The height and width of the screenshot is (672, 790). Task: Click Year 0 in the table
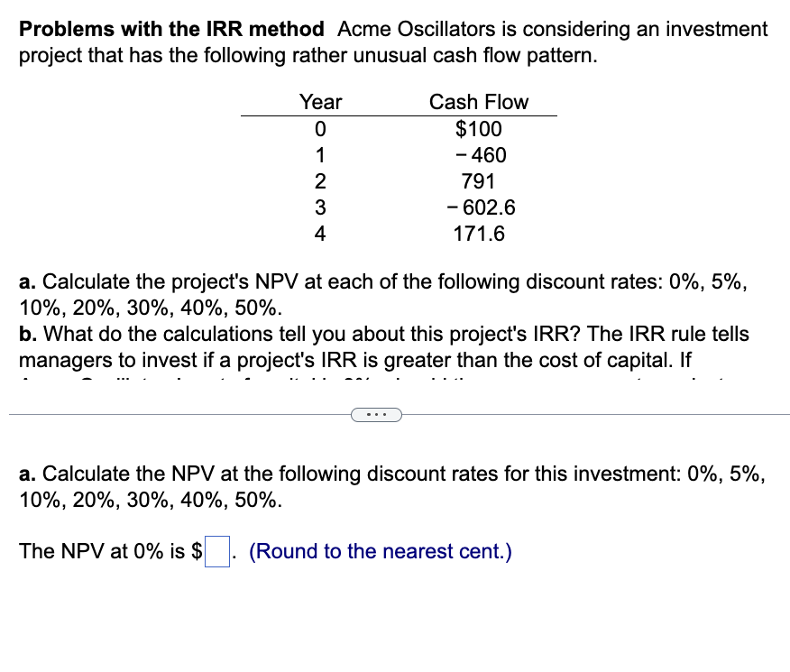tap(320, 129)
